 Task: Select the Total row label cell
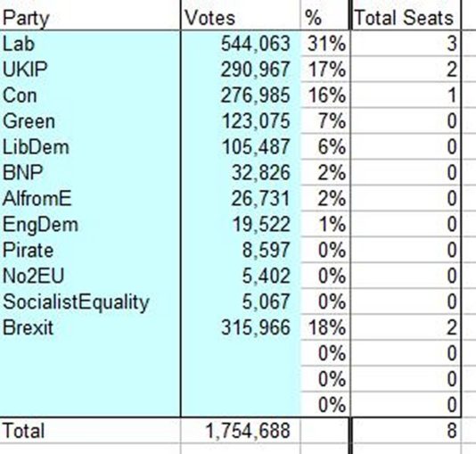90,430
